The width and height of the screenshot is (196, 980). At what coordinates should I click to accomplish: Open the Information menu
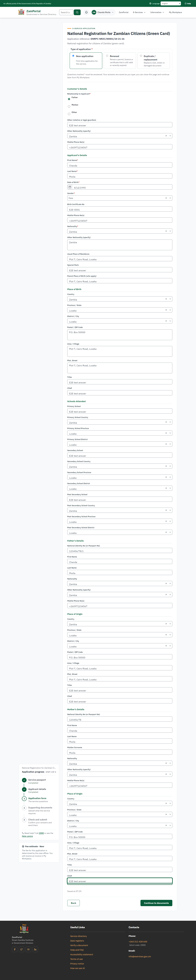tap(157, 12)
